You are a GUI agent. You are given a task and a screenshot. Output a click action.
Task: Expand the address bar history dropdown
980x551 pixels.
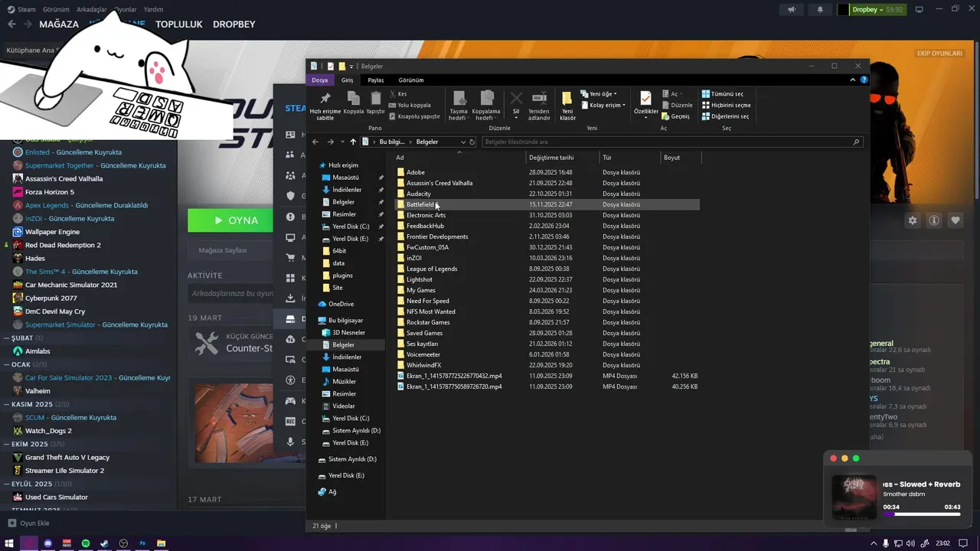[462, 142]
